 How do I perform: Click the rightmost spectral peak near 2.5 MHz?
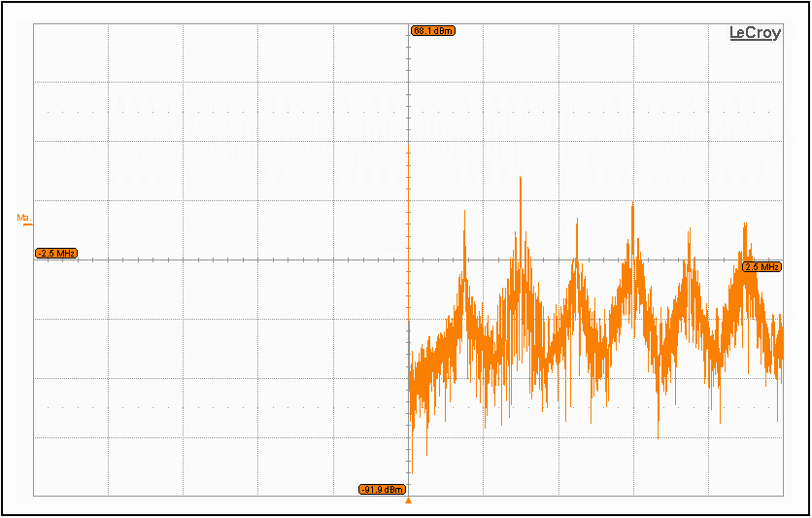745,225
